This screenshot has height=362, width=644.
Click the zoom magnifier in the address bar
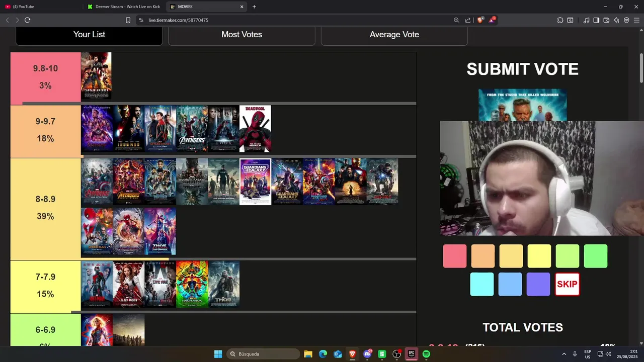coord(456,20)
